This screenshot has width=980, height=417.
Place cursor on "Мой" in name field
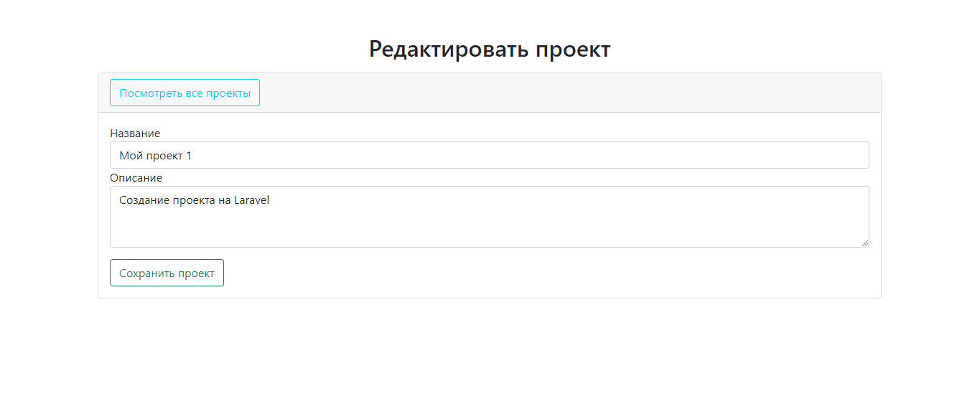pos(130,156)
